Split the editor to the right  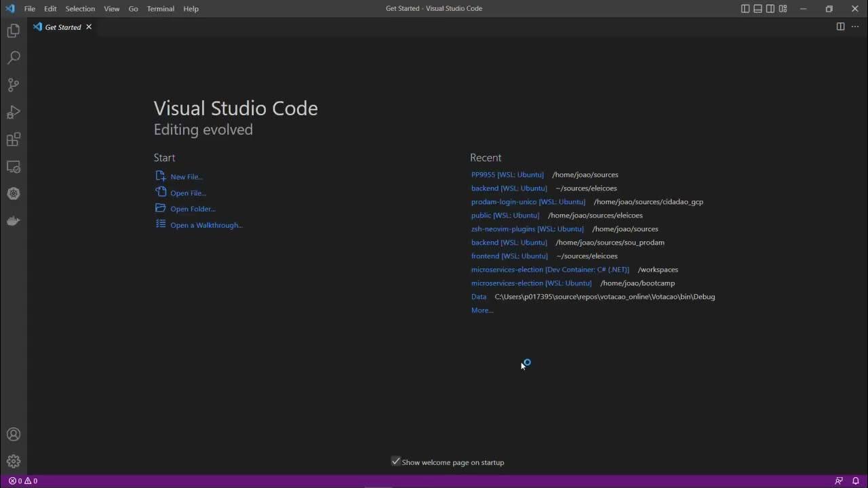[840, 26]
